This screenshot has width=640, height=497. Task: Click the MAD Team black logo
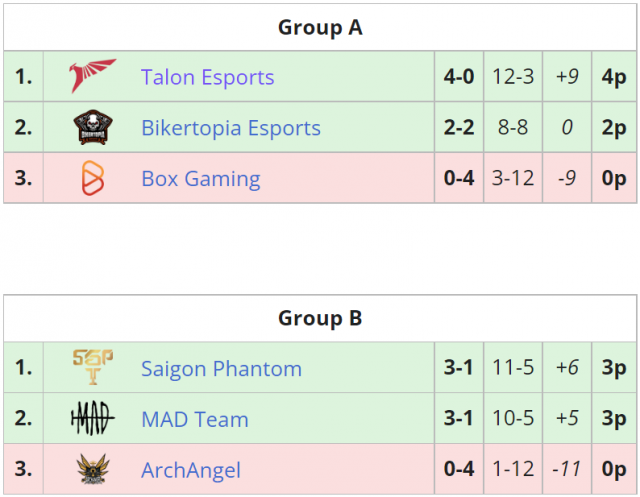click(93, 418)
